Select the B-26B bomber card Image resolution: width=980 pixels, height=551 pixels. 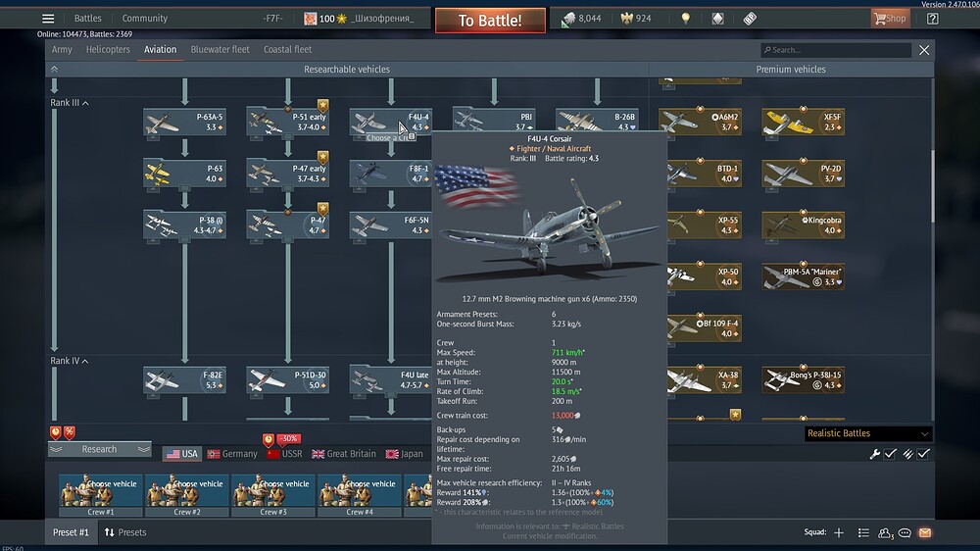pos(597,120)
